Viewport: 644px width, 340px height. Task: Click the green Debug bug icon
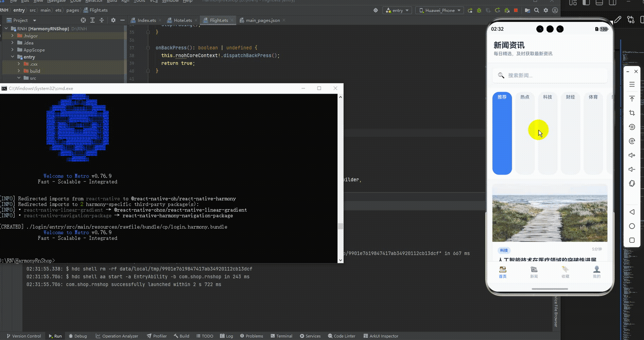pyautogui.click(x=479, y=10)
